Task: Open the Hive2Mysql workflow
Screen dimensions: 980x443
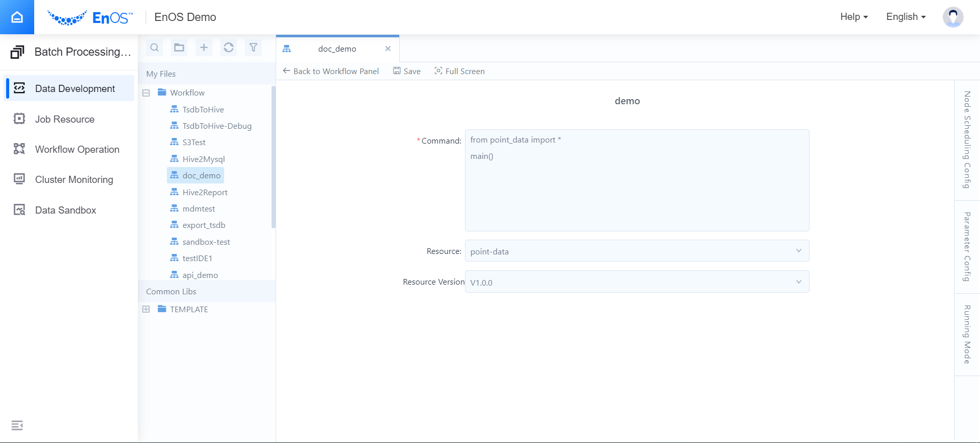Action: (x=204, y=159)
